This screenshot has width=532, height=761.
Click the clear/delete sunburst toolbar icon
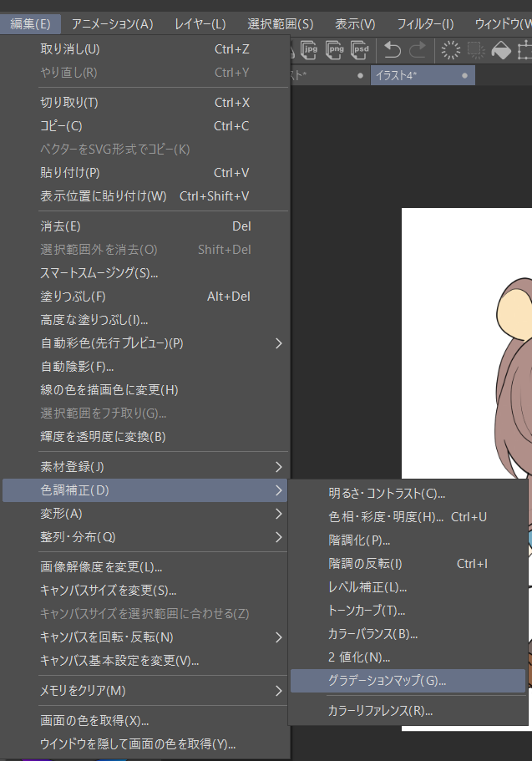pos(450,50)
